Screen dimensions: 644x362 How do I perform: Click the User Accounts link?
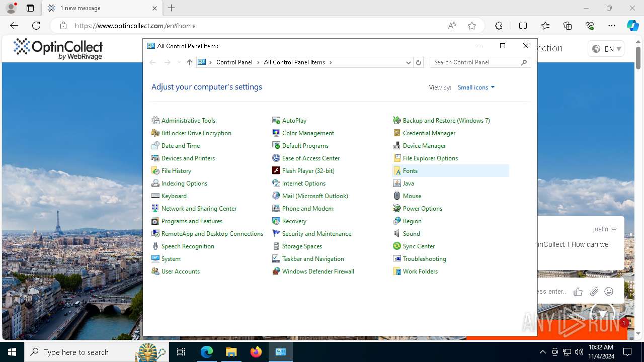coord(181,271)
